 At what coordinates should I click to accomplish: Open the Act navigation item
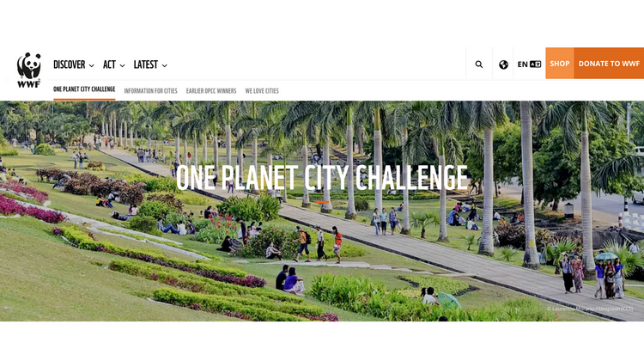pos(109,64)
